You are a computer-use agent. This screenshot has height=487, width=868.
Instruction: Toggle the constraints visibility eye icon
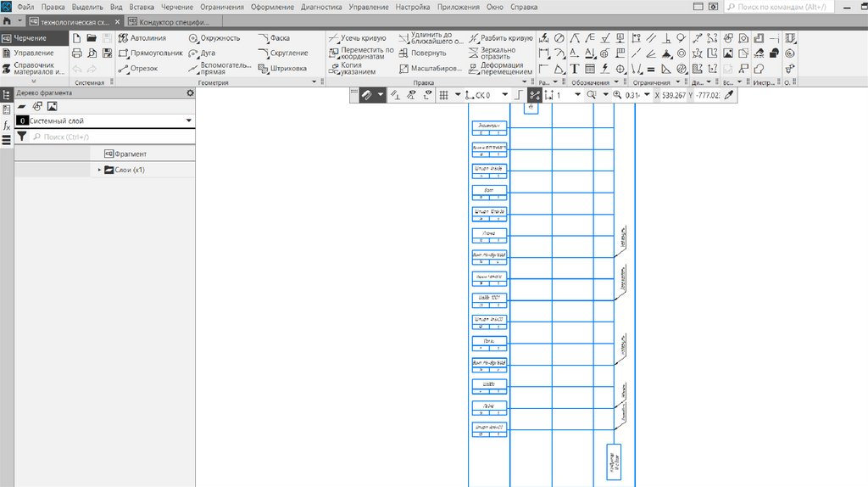(411, 95)
